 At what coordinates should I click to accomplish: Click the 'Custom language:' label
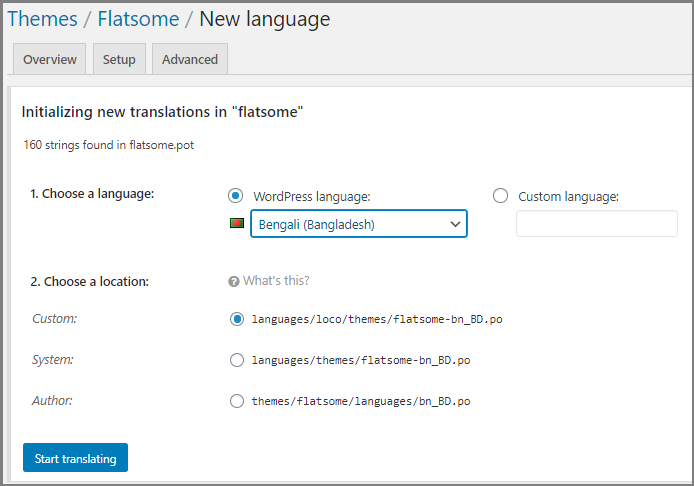tap(568, 197)
